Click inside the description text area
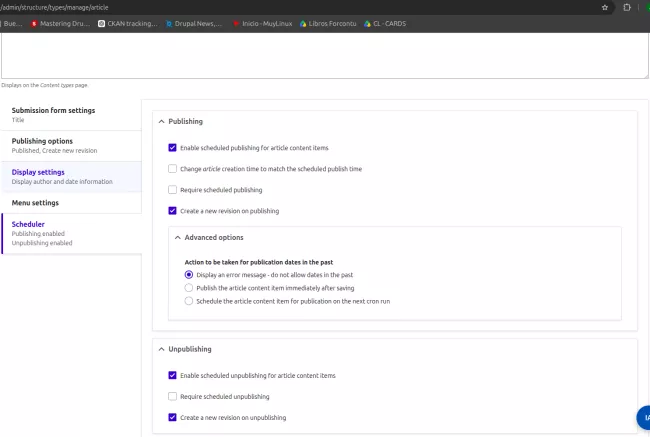This screenshot has height=437, width=650. click(x=325, y=56)
